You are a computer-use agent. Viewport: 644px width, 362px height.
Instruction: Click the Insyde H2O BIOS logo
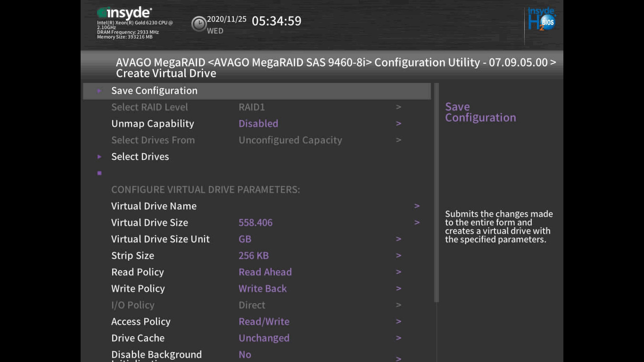(541, 20)
